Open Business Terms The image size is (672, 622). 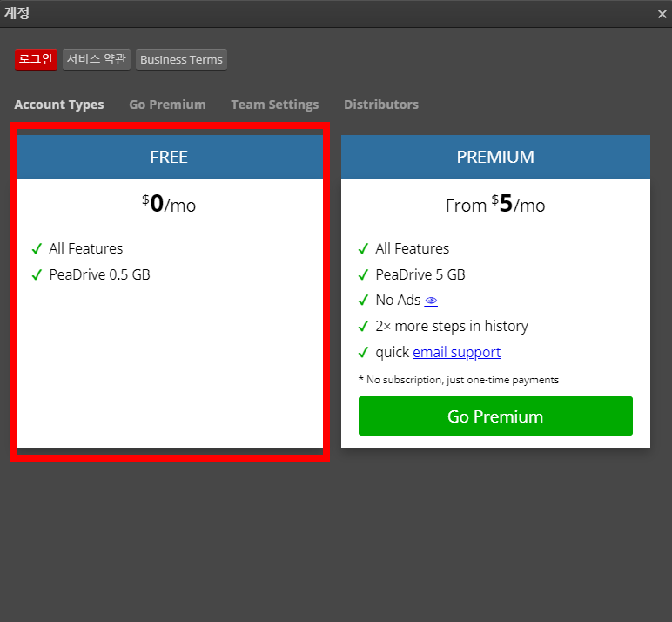[181, 59]
